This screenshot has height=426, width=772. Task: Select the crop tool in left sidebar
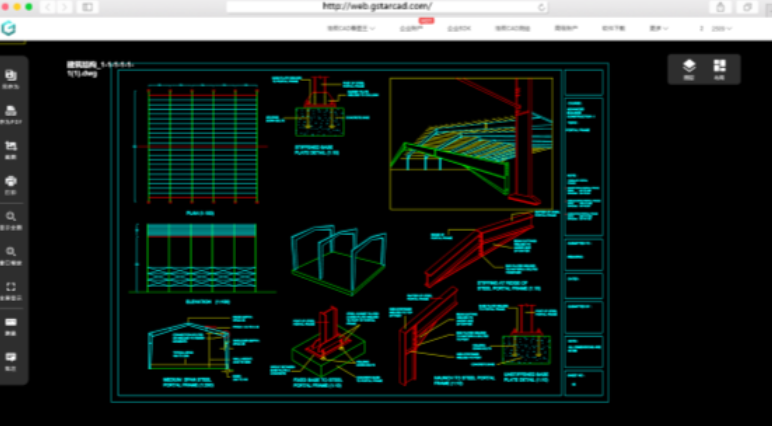(x=12, y=149)
